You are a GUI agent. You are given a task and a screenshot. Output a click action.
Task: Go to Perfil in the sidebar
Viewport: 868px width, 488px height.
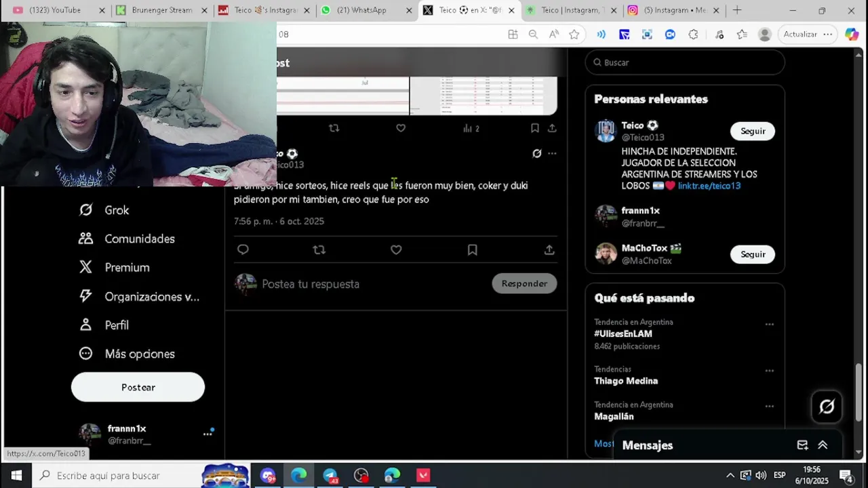[104, 325]
